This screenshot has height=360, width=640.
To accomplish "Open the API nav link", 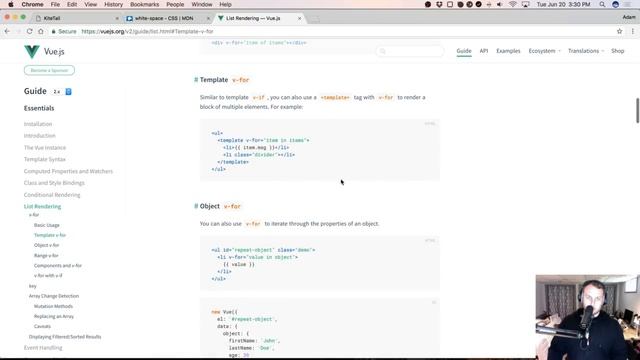I will (x=484, y=51).
